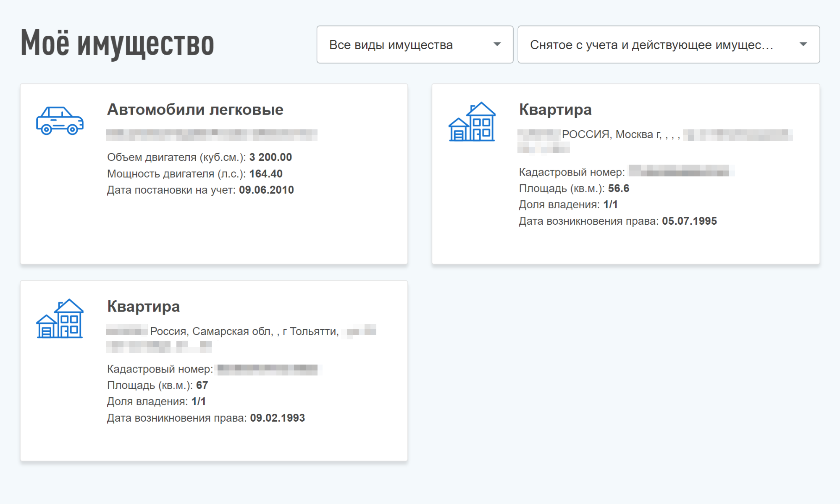The width and height of the screenshot is (840, 504).
Task: Click 'Доля владения: 1/1' on Tolyatti card
Action: (156, 402)
